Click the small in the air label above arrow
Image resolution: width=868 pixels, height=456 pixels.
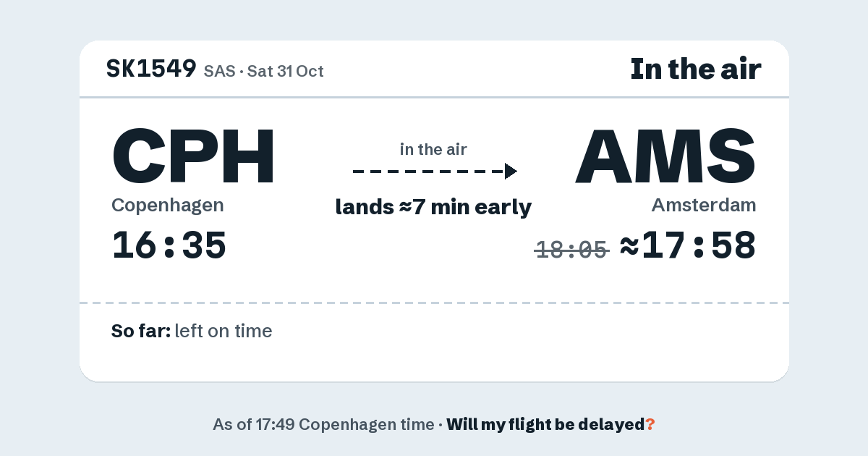coord(433,150)
